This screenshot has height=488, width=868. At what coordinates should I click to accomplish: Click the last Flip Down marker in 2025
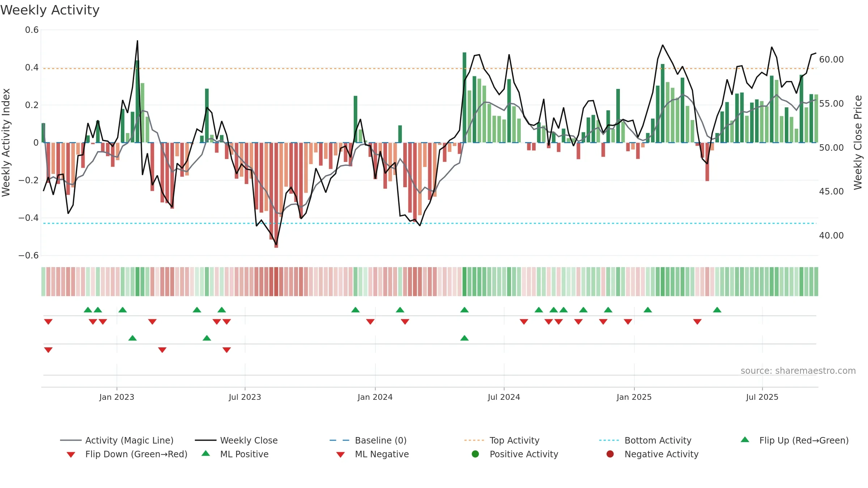(697, 322)
